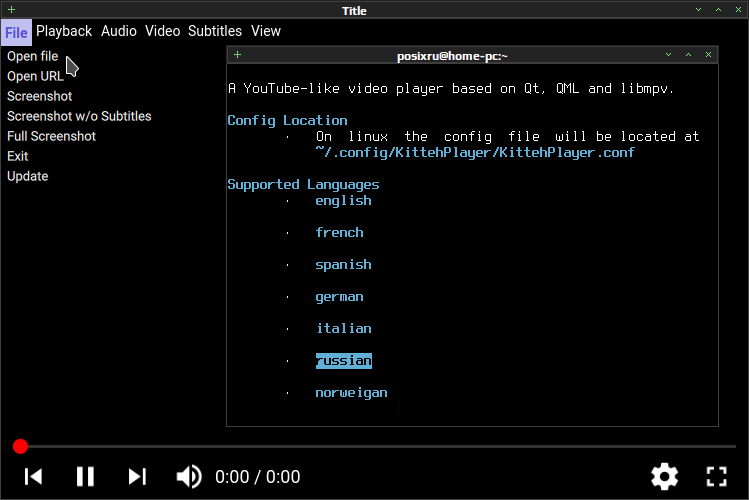Mute audio with the speaker icon
This screenshot has height=500, width=749.
coord(189,477)
